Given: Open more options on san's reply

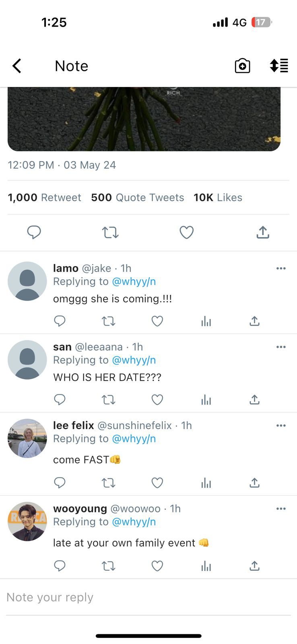Looking at the screenshot, I should point(281,347).
